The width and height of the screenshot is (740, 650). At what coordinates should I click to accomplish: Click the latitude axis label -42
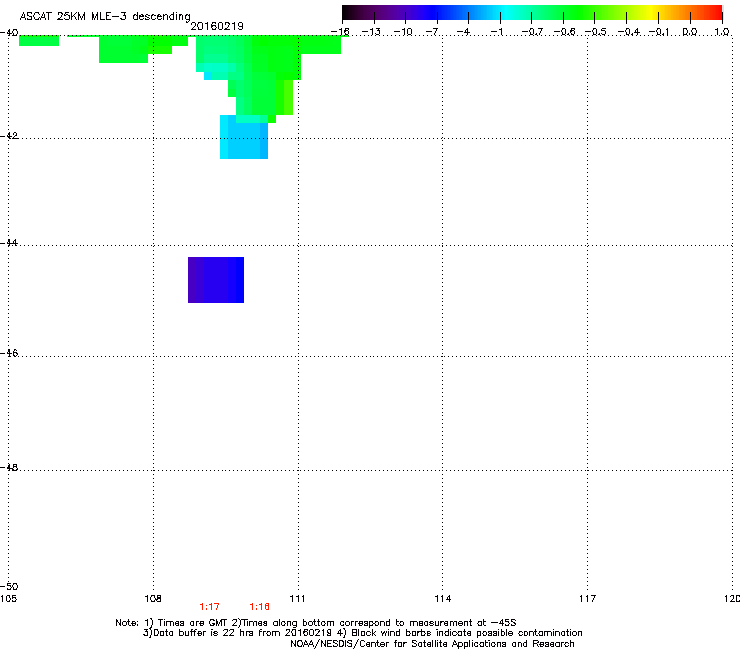pos(9,136)
